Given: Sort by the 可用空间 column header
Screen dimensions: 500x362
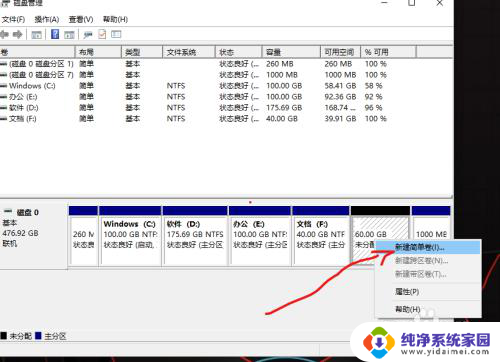Looking at the screenshot, I should pyautogui.click(x=340, y=52).
